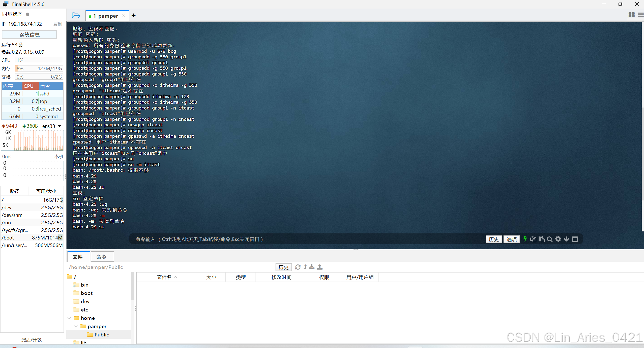644x348 pixels.
Task: Collapse the pamper folder tree node
Action: point(76,326)
